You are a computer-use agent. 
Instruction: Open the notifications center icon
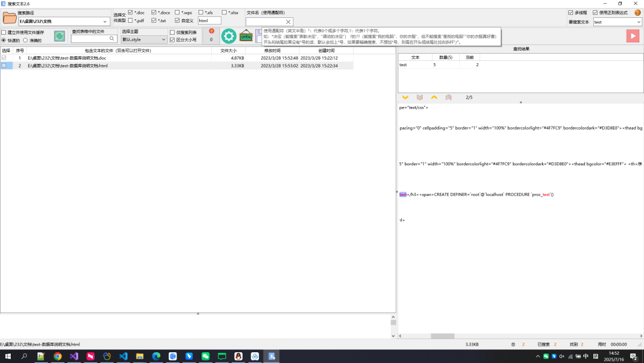click(634, 356)
